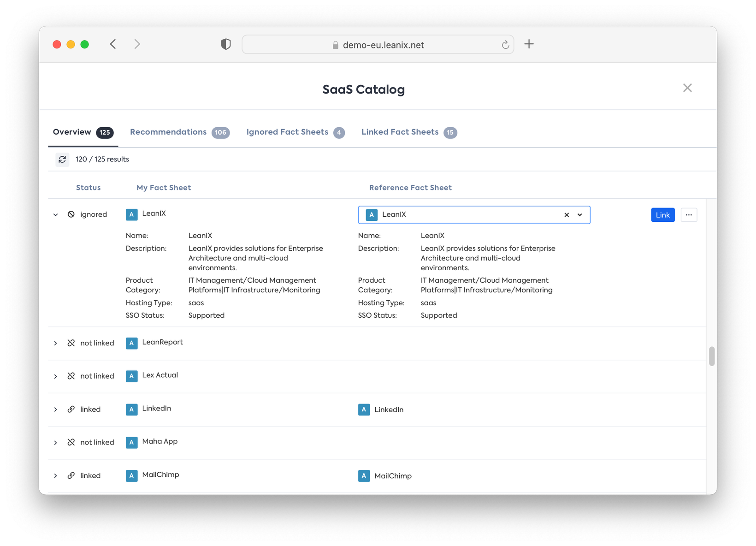Open the reference fact sheet dropdown arrow
Screen dimensions: 756x546
click(580, 215)
